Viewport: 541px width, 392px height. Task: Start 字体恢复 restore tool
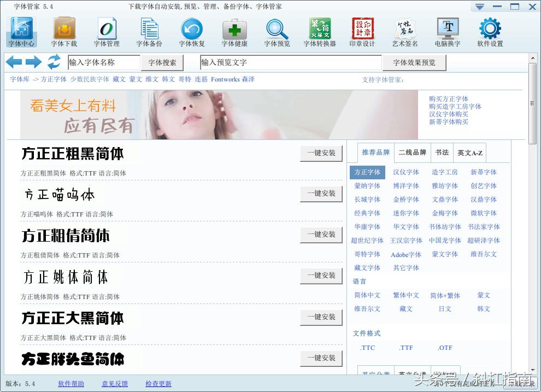pos(191,30)
